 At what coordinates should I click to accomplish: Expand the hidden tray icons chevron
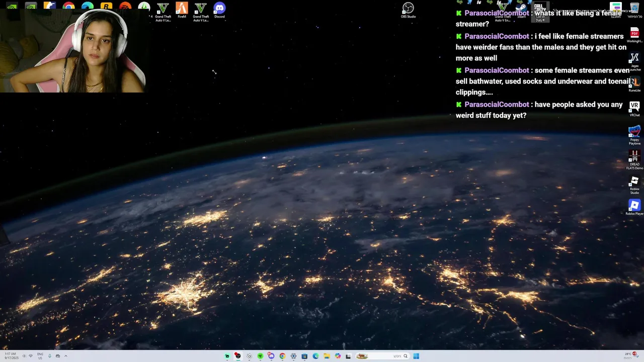pyautogui.click(x=66, y=356)
